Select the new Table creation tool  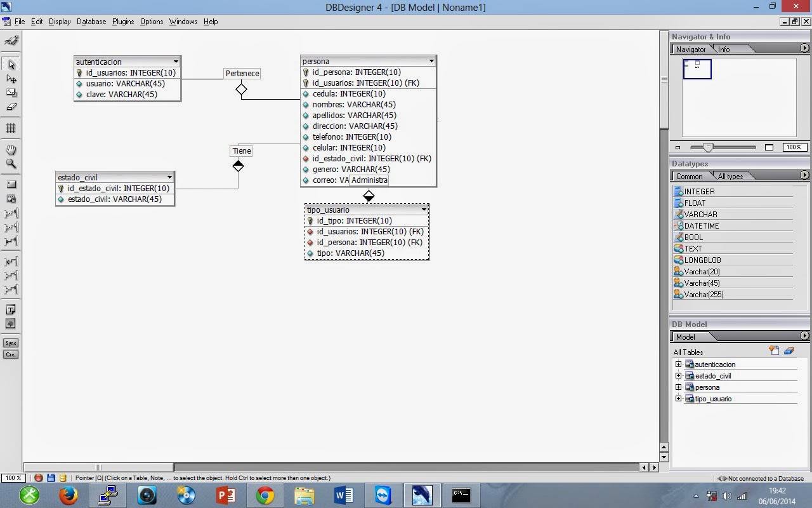coord(10,197)
